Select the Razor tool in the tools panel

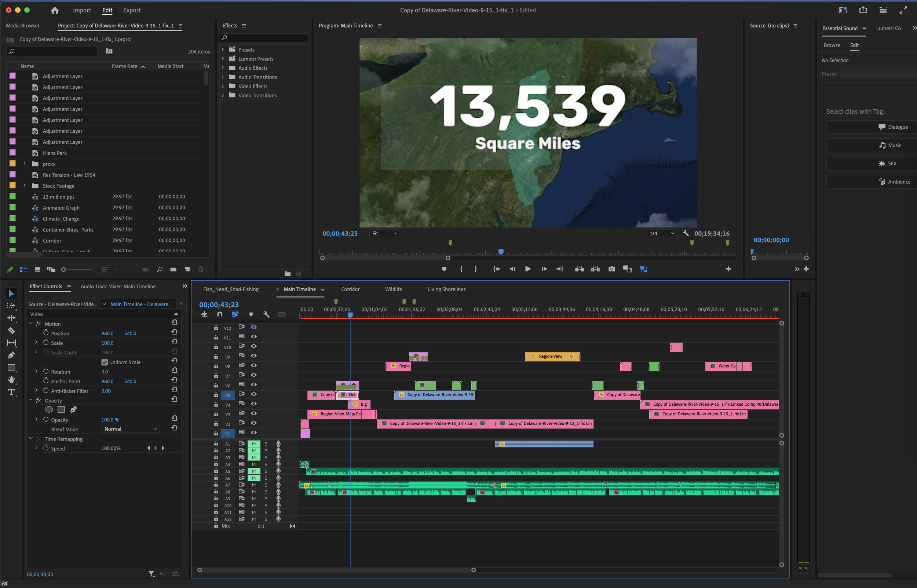(11, 330)
